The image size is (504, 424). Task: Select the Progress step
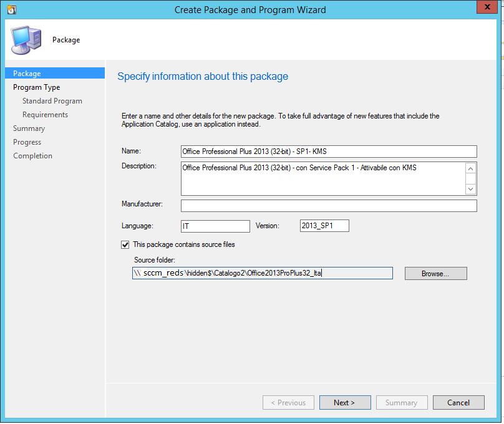pyautogui.click(x=27, y=142)
